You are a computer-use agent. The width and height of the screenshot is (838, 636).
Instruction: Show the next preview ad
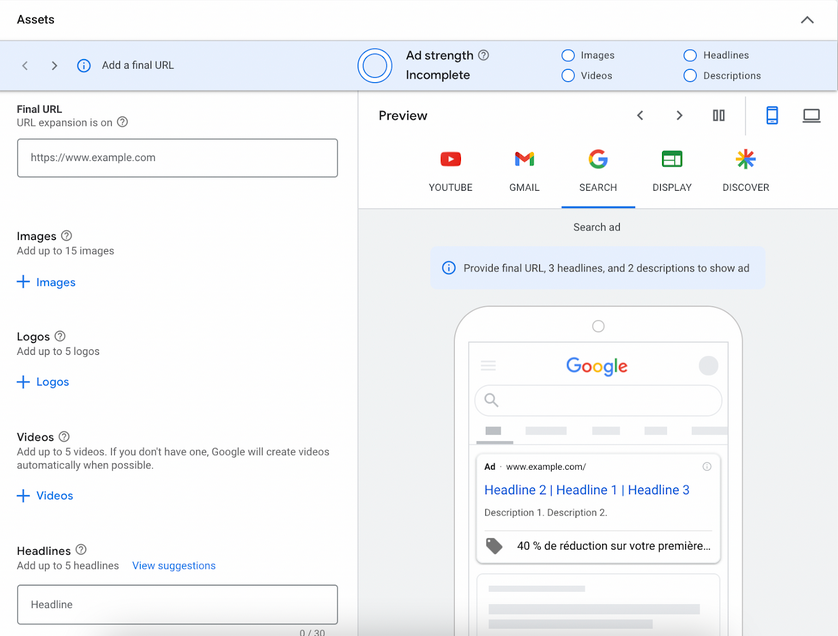pos(679,116)
